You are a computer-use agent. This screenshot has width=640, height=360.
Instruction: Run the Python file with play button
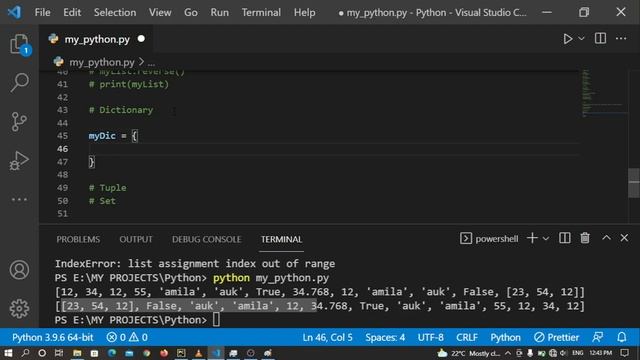[567, 39]
